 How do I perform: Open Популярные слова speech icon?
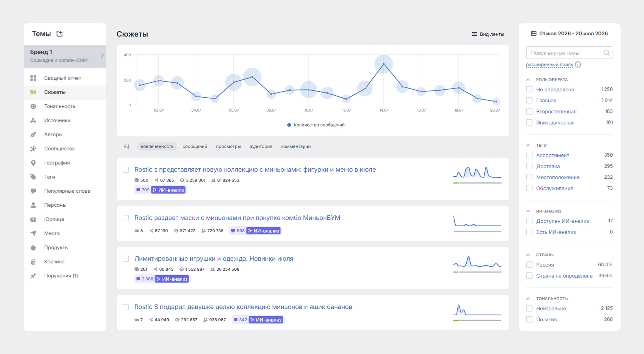tap(33, 191)
